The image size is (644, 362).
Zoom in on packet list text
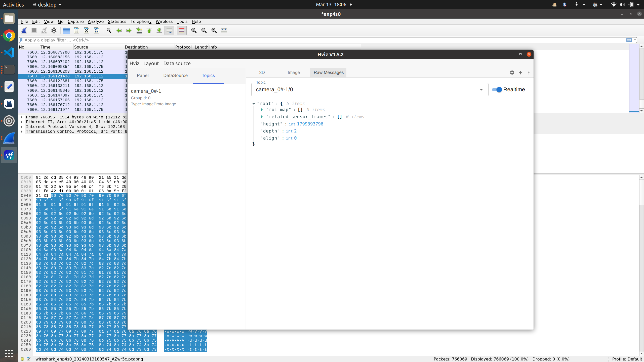(194, 30)
